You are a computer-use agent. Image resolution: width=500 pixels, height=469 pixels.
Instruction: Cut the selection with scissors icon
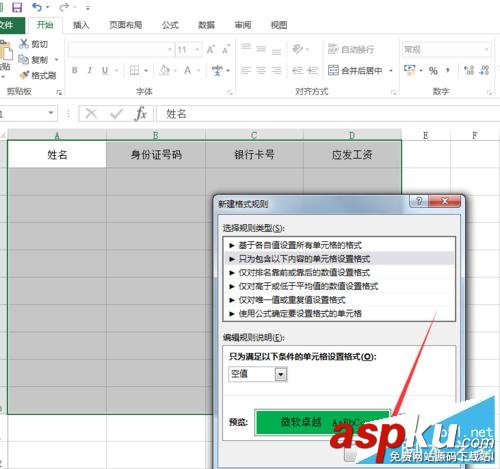point(33,44)
